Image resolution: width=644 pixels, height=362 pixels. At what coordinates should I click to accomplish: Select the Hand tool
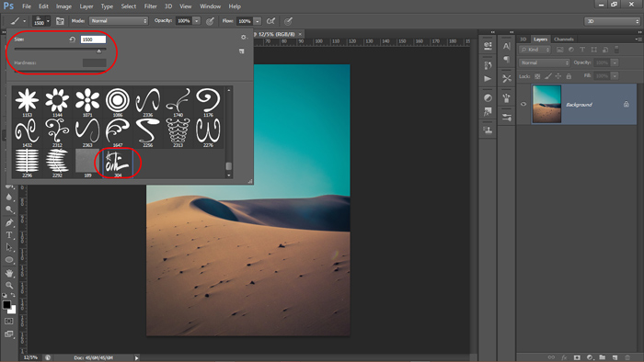point(9,273)
